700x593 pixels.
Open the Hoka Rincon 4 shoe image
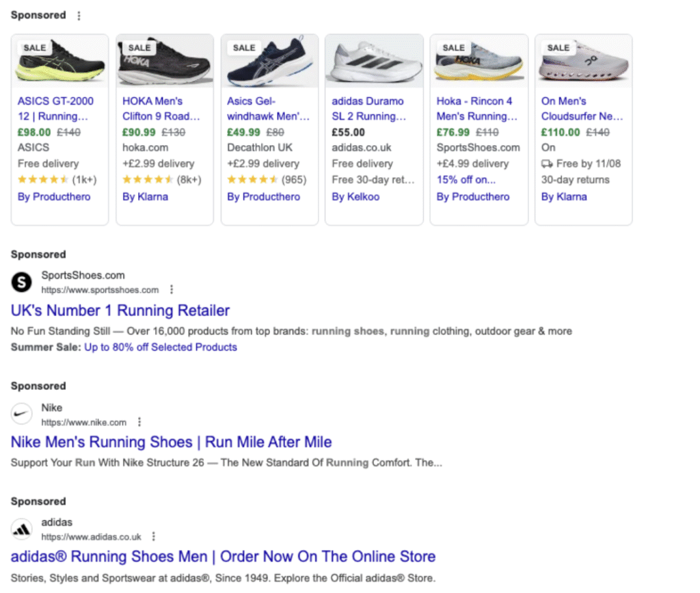pyautogui.click(x=479, y=61)
